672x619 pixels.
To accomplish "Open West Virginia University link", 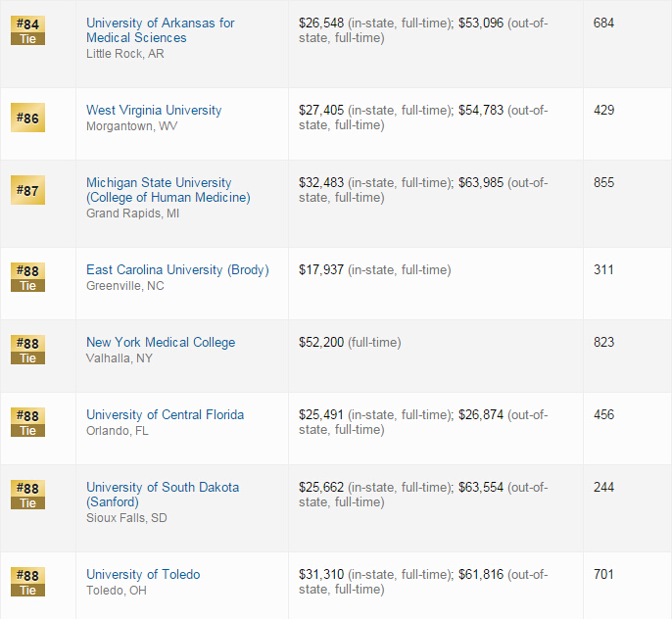I will (154, 110).
